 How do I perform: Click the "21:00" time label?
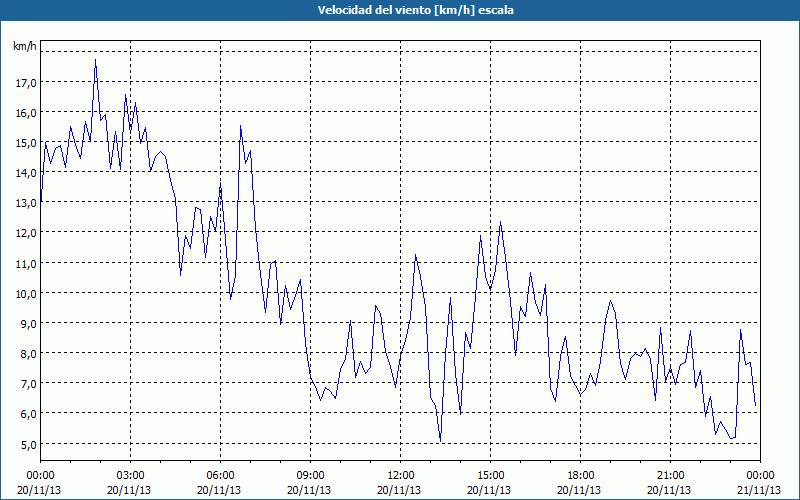(670, 476)
